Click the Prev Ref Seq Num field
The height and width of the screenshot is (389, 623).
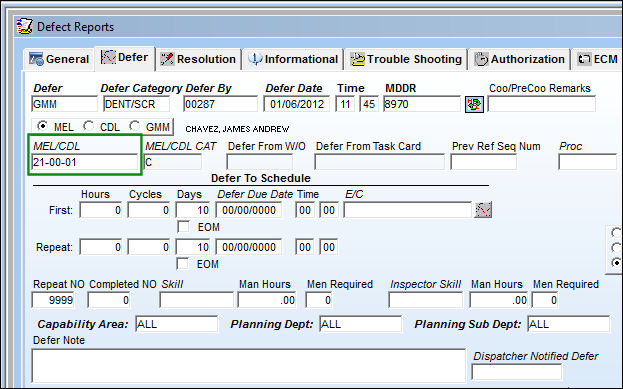click(x=484, y=162)
